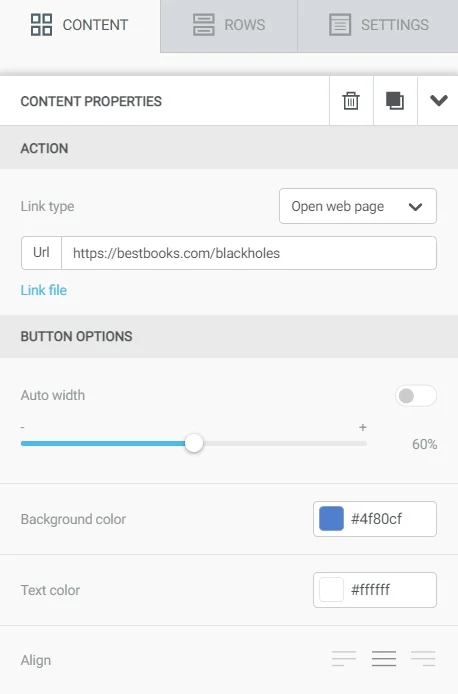Image resolution: width=458 pixels, height=694 pixels.
Task: Click the Settings document icon
Action: point(340,24)
